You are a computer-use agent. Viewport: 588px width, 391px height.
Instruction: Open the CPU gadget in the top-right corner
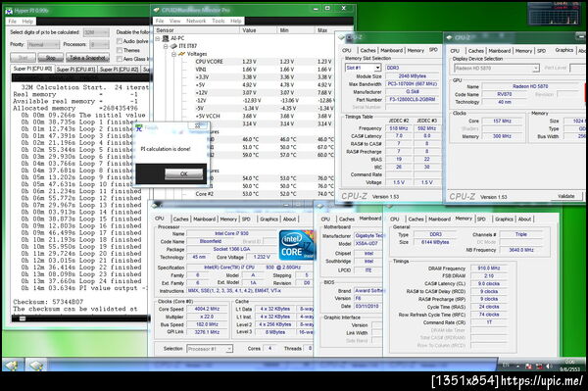[x=554, y=15]
